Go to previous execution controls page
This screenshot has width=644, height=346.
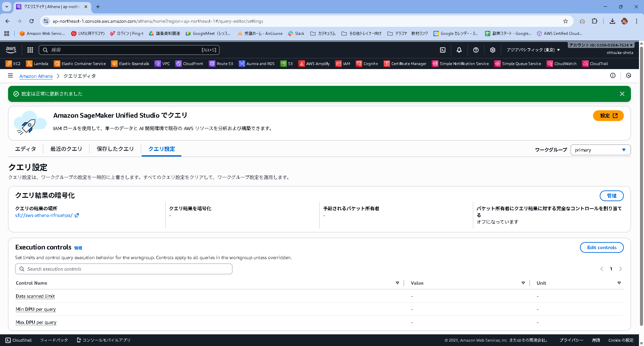click(602, 269)
